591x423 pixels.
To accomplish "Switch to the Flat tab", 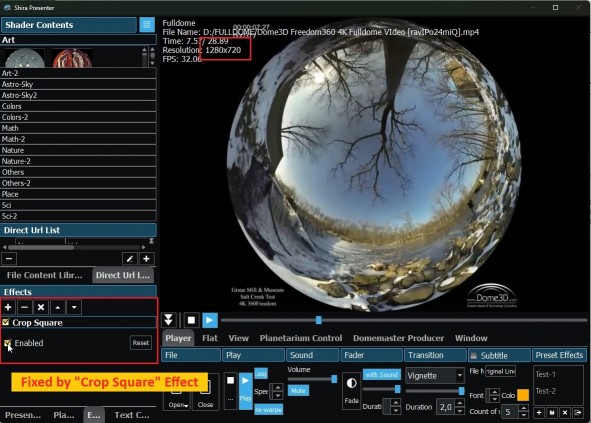I will coord(210,338).
